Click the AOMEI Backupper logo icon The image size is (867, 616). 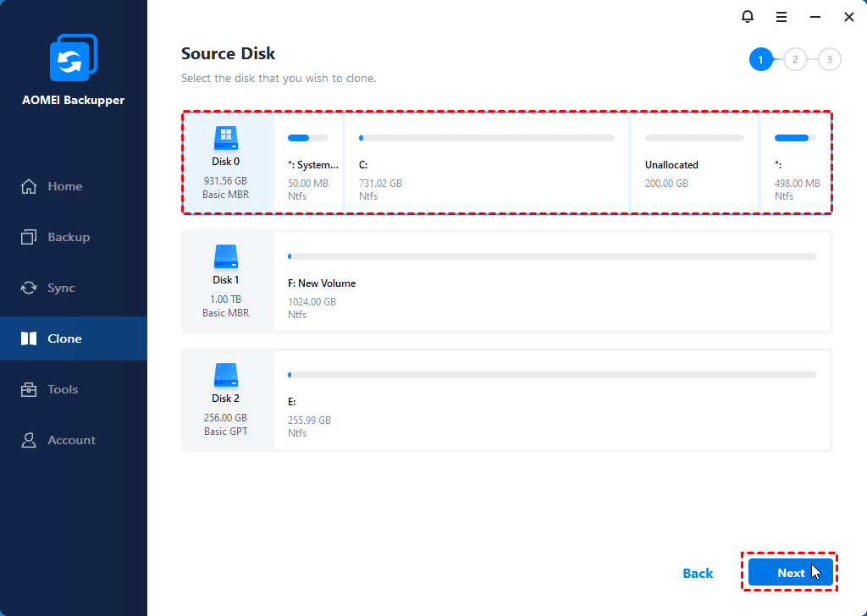tap(73, 59)
